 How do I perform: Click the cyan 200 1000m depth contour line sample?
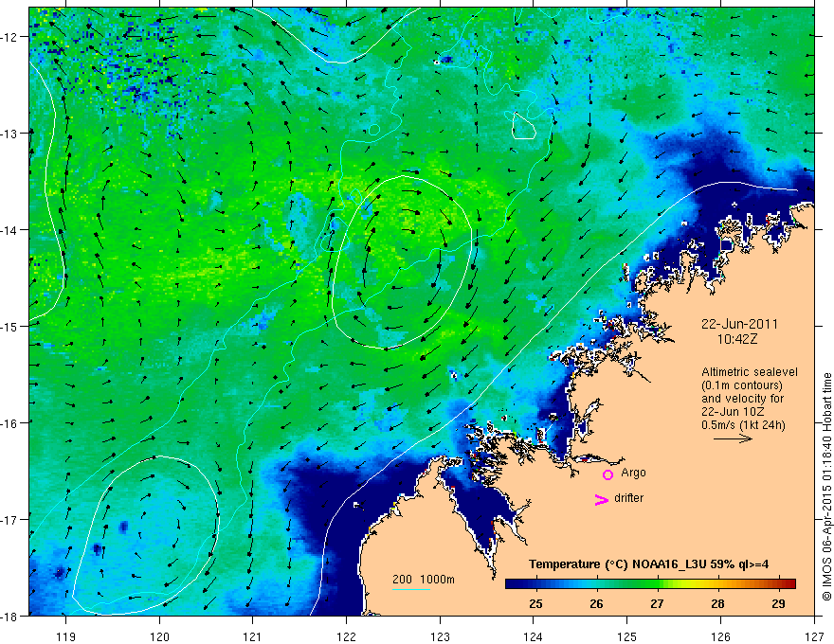[411, 589]
